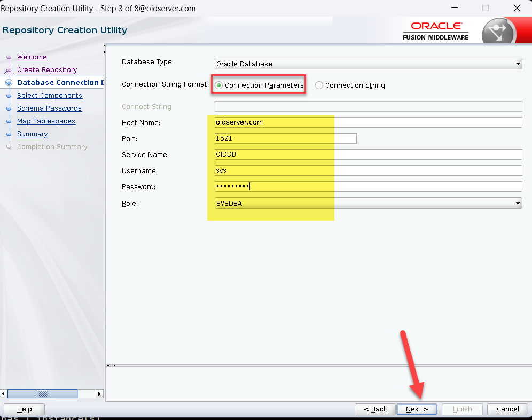
Task: Click the Select Components step bullet icon
Action: [9, 96]
